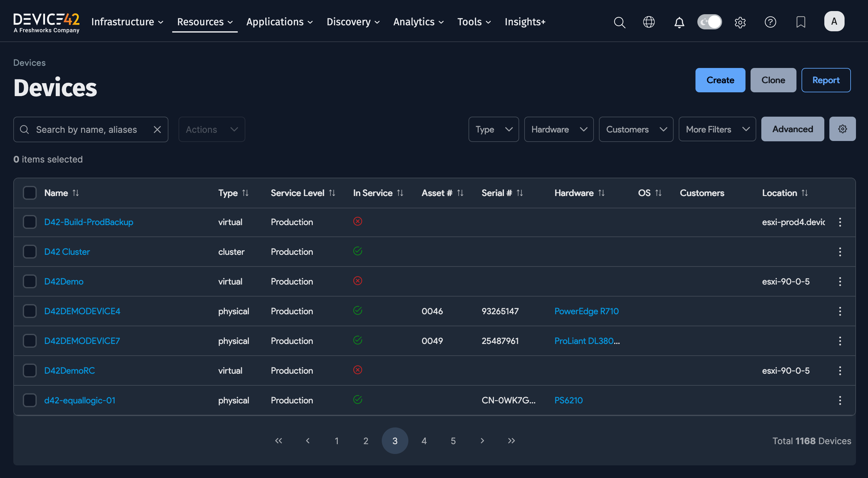Screen dimensions: 868x478
Task: Select all devices with the header checkbox
Action: point(30,193)
